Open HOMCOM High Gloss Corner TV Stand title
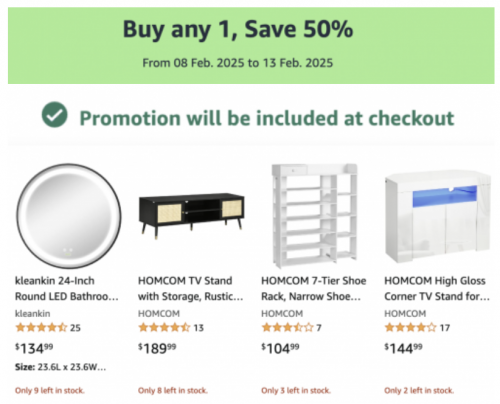This screenshot has width=500, height=404. (x=437, y=288)
